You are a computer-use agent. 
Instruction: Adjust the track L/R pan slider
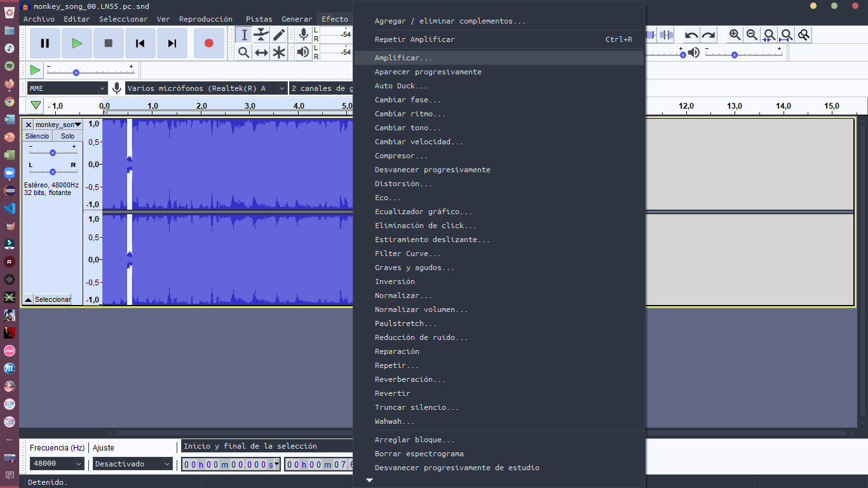(x=53, y=172)
